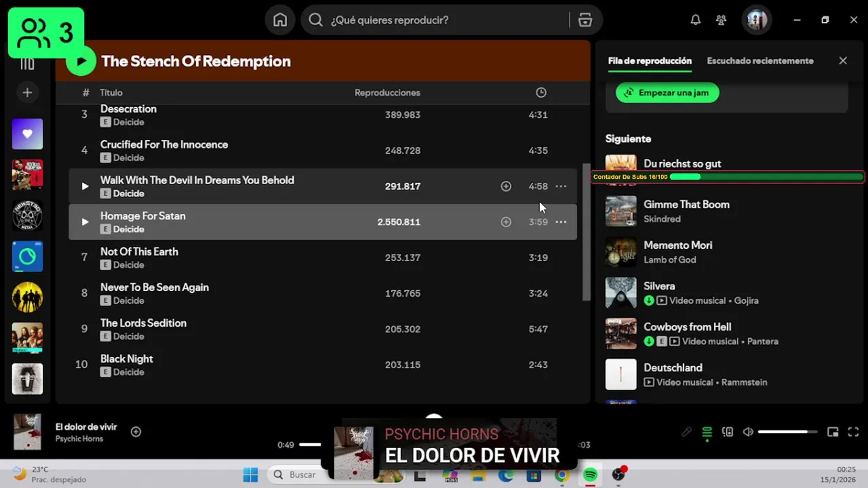
Task: Open the pentagram Metal playlist in sidebar
Action: (x=27, y=216)
